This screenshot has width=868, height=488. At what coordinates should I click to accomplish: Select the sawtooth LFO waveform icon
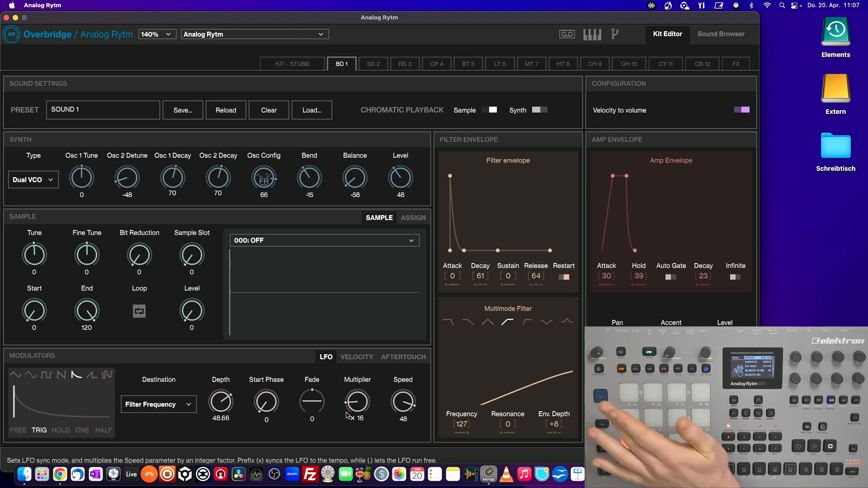61,375
